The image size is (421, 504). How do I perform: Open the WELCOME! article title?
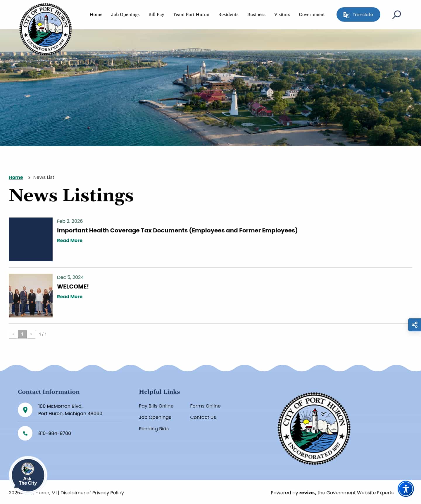coord(73,286)
